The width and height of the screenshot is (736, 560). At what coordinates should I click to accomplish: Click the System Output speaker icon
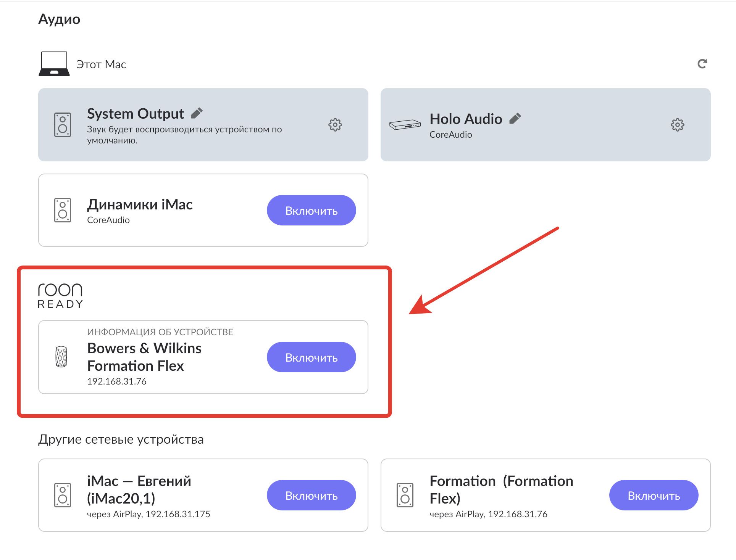pyautogui.click(x=63, y=125)
